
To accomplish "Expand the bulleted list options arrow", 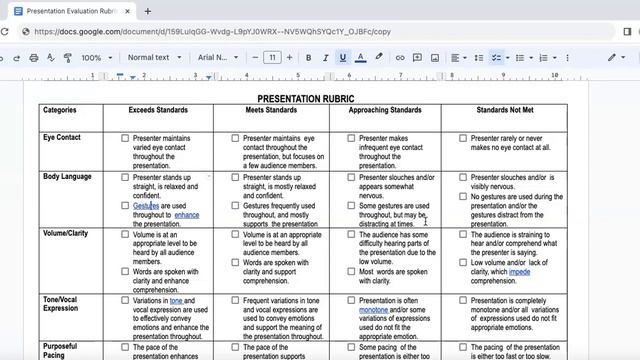I will tap(531, 58).
